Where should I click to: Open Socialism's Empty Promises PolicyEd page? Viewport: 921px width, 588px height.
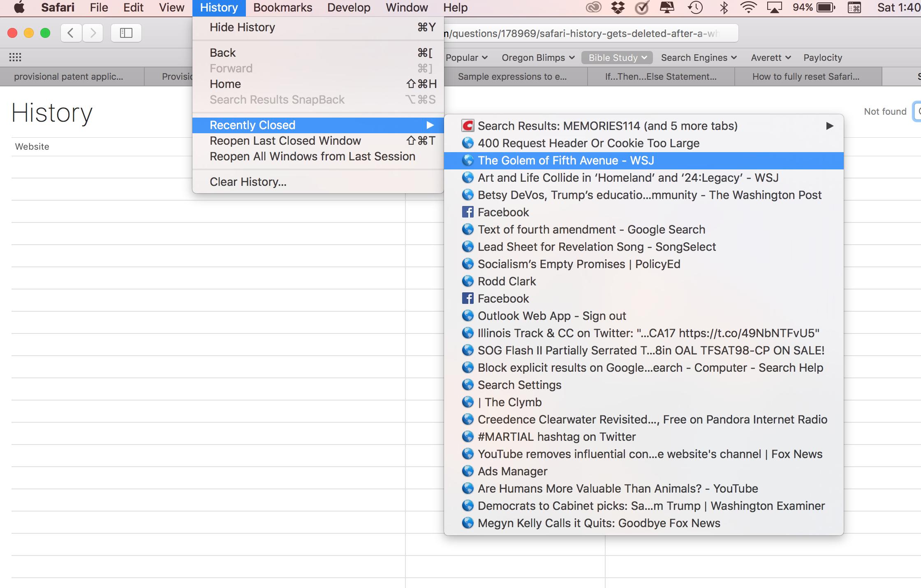click(x=578, y=264)
